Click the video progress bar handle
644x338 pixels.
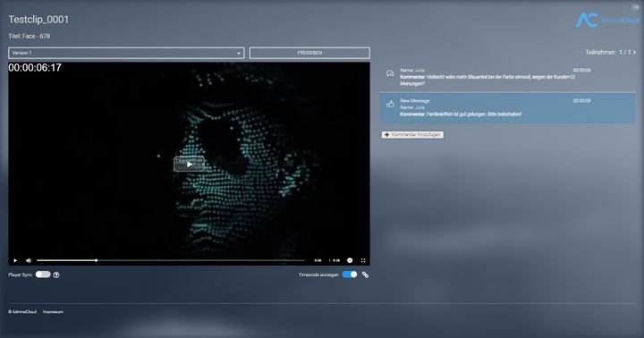coord(96,260)
